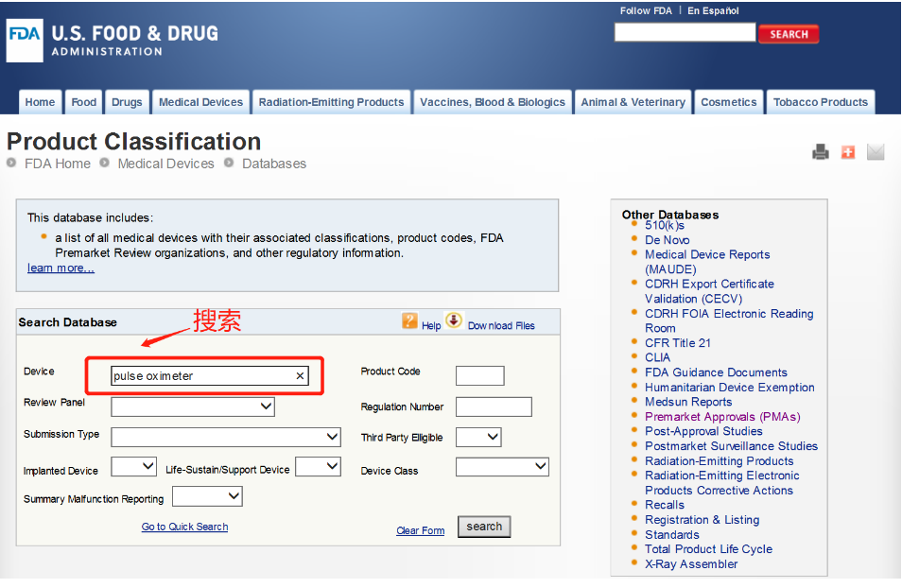Click the envelope email icon
Image resolution: width=902 pixels, height=588 pixels.
click(876, 152)
